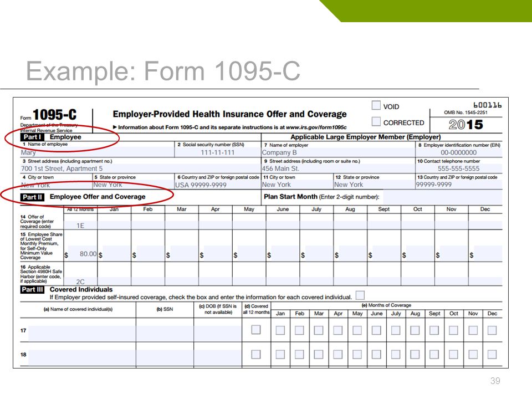
Task: Check the VOID checkbox
Action: coord(376,105)
